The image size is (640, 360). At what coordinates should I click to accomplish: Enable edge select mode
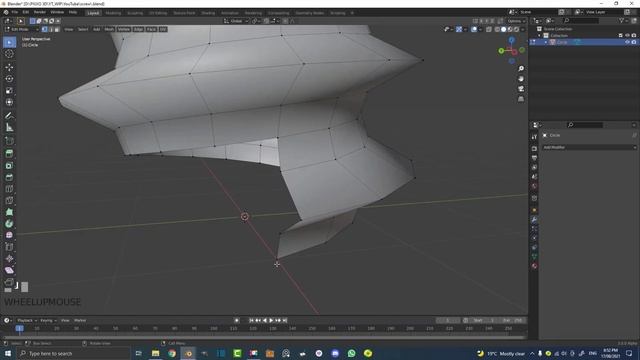(51, 29)
